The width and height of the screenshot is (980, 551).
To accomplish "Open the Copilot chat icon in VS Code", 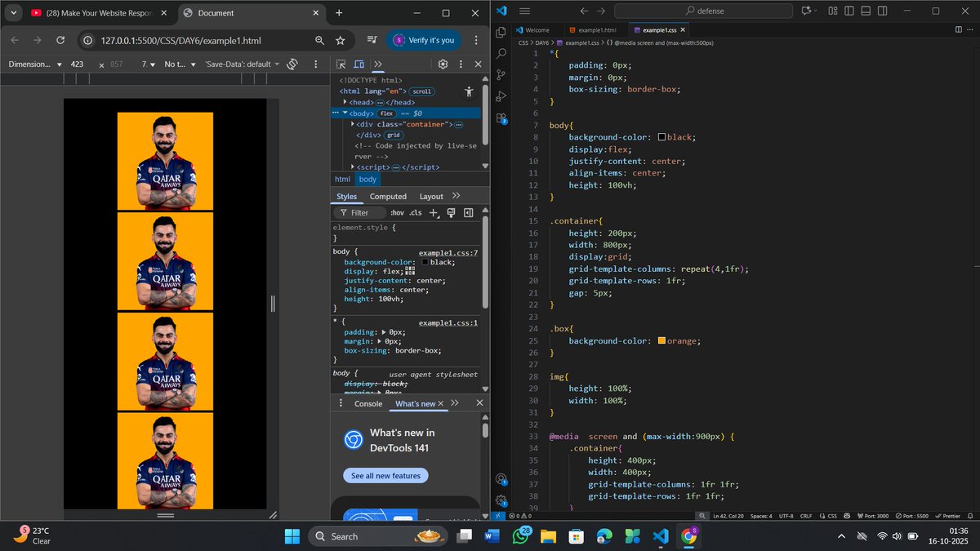I will coord(806,11).
